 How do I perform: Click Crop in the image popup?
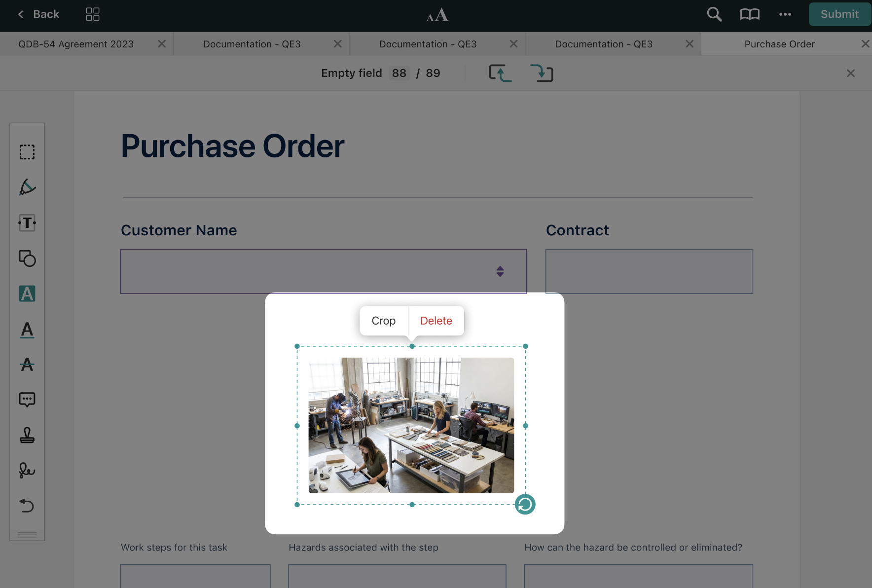[383, 321]
